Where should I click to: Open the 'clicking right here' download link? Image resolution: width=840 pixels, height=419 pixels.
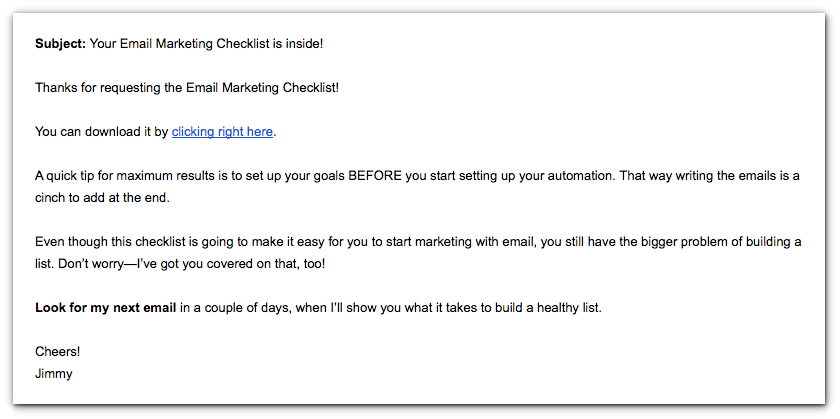222,132
